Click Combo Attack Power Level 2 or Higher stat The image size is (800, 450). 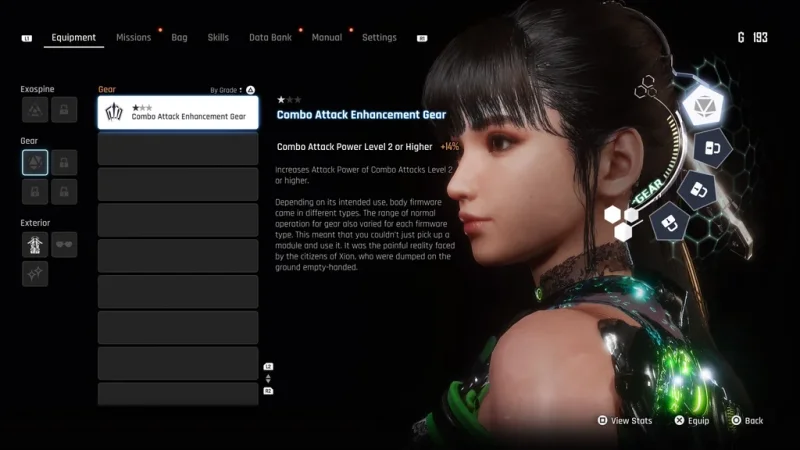(x=355, y=147)
